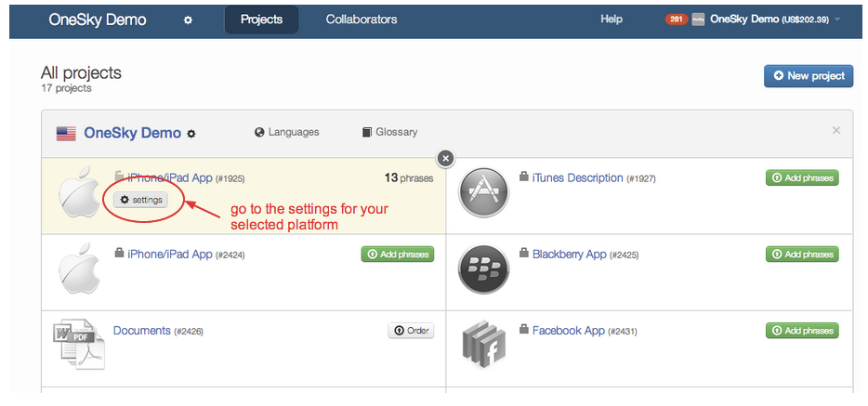
Task: Open Blackberry App project link
Action: click(x=569, y=255)
